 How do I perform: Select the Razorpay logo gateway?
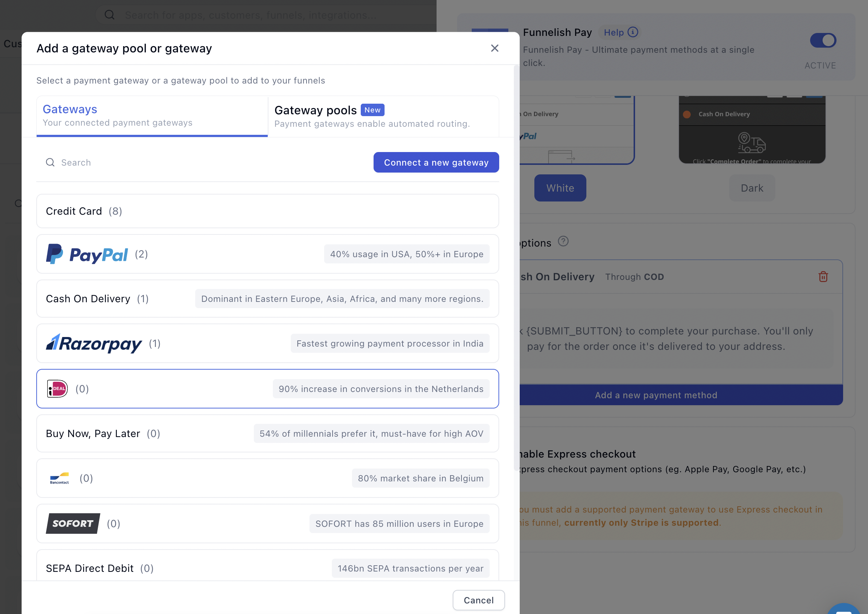[x=94, y=343]
